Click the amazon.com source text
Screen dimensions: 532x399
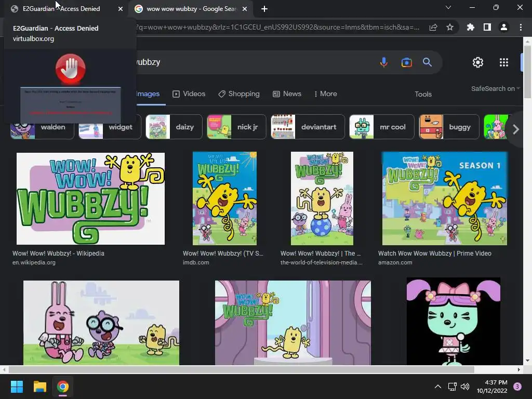(395, 262)
